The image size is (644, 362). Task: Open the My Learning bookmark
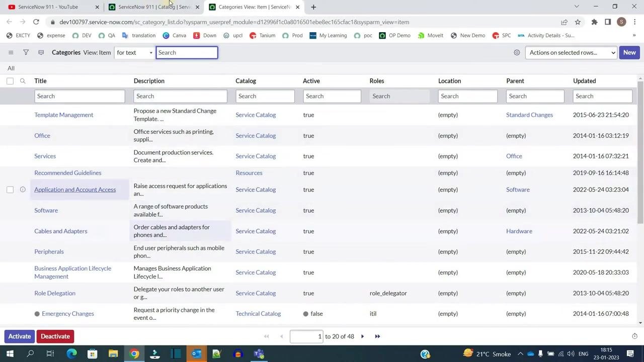[x=328, y=35]
